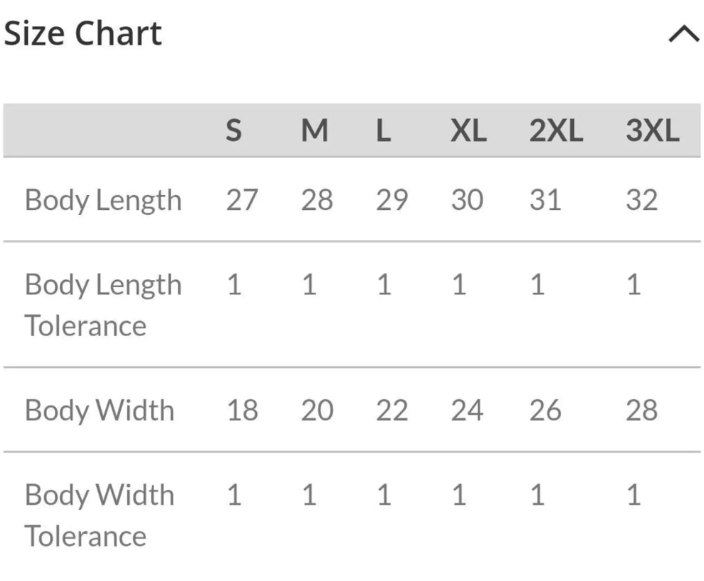Select Body Width value 20 for size M
The height and width of the screenshot is (581, 704).
point(317,410)
